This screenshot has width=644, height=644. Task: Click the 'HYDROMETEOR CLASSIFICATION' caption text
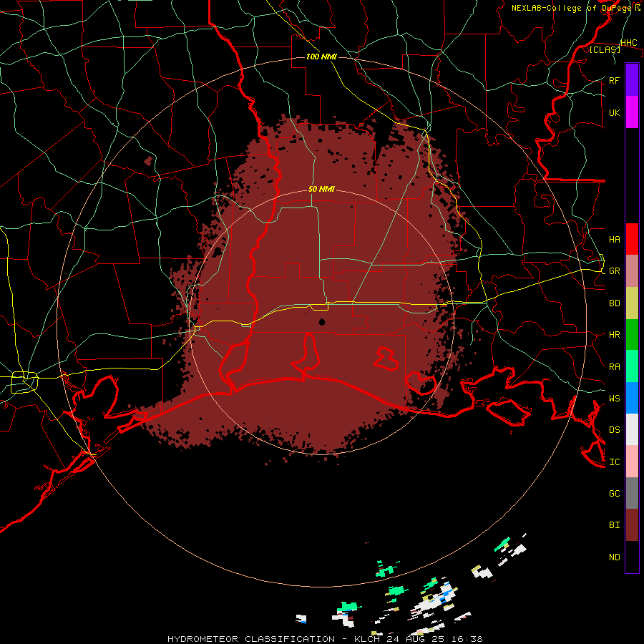[251, 639]
